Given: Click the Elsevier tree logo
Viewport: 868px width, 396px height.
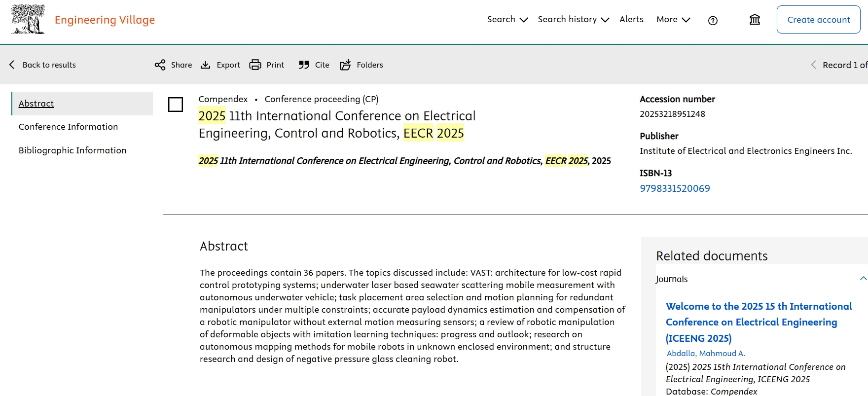Looking at the screenshot, I should (28, 19).
